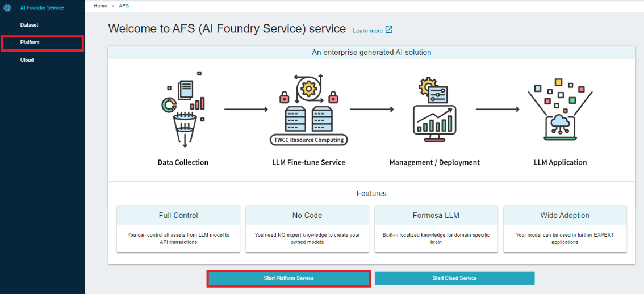The image size is (644, 294).
Task: Click the Data Collection funnel illustration
Action: [x=183, y=109]
